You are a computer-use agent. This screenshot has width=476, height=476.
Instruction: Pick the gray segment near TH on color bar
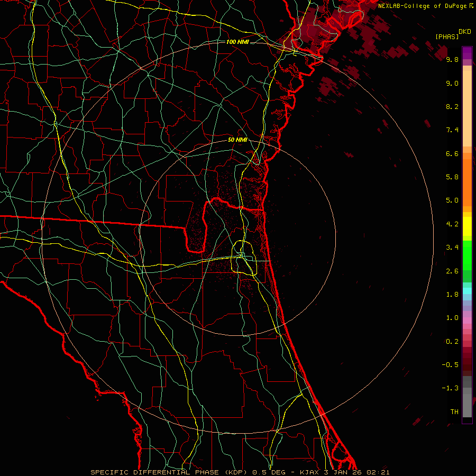467,405
